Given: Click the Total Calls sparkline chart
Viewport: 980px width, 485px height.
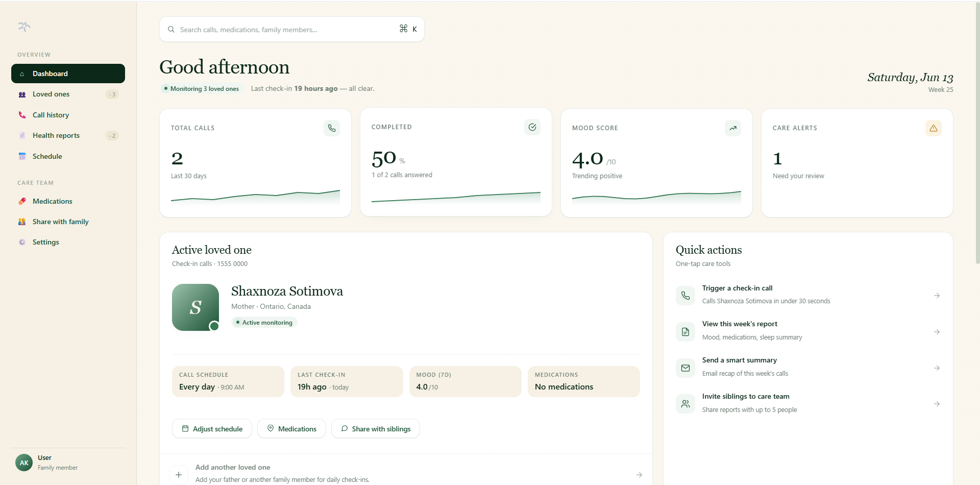Looking at the screenshot, I should click(x=255, y=197).
